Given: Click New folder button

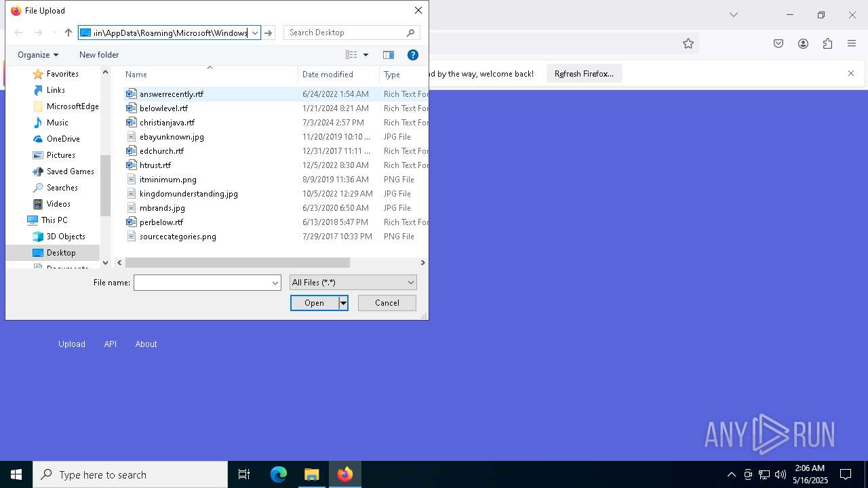Looking at the screenshot, I should [99, 55].
